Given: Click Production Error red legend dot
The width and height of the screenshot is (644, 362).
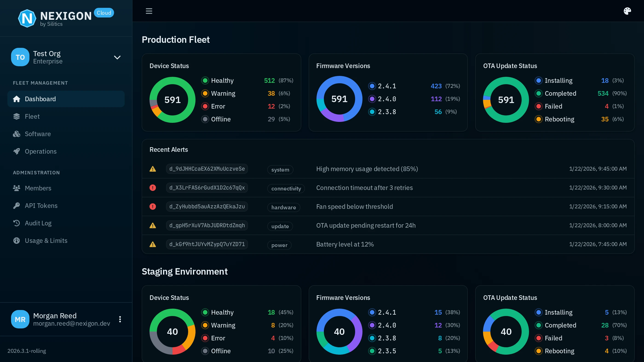Looking at the screenshot, I should tap(205, 106).
